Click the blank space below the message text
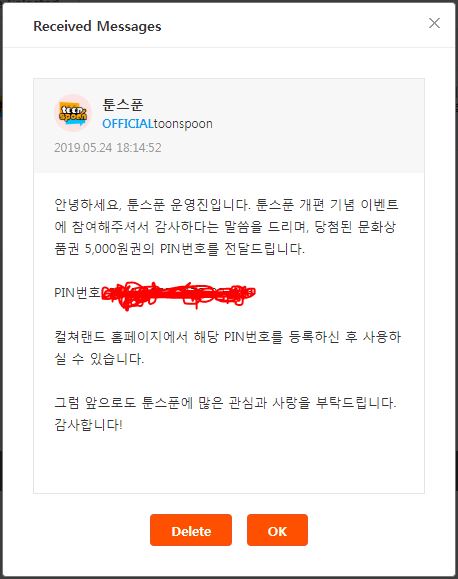The width and height of the screenshot is (458, 579). pyautogui.click(x=229, y=463)
